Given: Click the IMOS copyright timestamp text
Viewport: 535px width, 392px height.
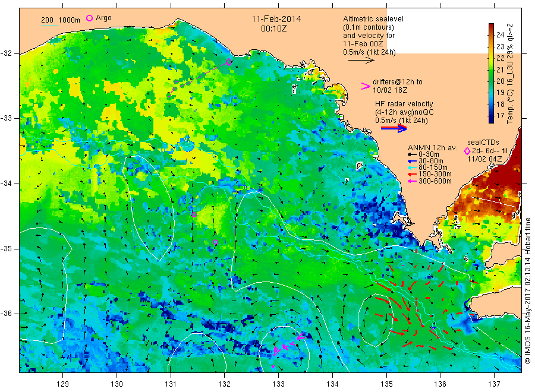Looking at the screenshot, I should coord(528,290).
